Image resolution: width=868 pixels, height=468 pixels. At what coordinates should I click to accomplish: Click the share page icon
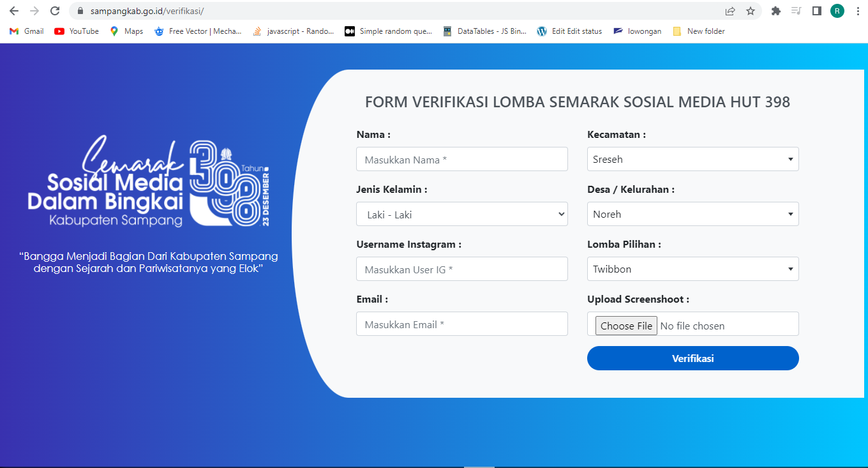click(730, 11)
